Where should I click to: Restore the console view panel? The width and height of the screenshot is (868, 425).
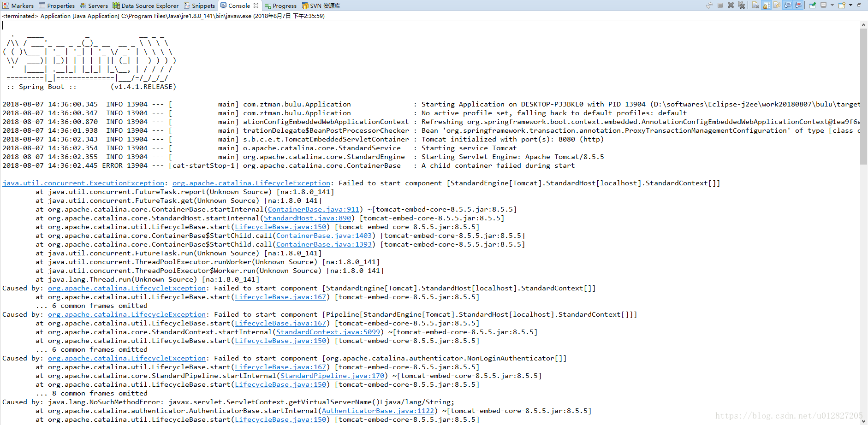pos(859,5)
